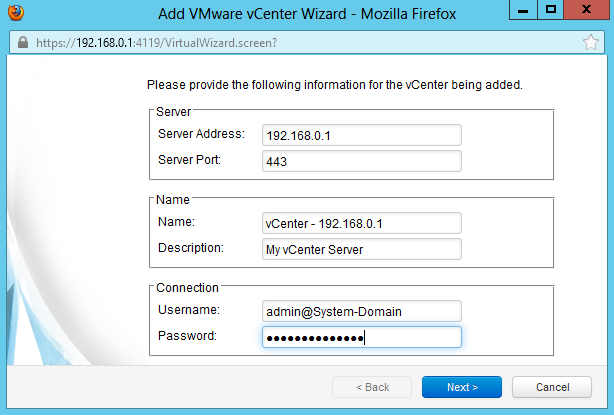Click the 'Server Port:' label
The height and width of the screenshot is (415, 614).
coord(190,160)
